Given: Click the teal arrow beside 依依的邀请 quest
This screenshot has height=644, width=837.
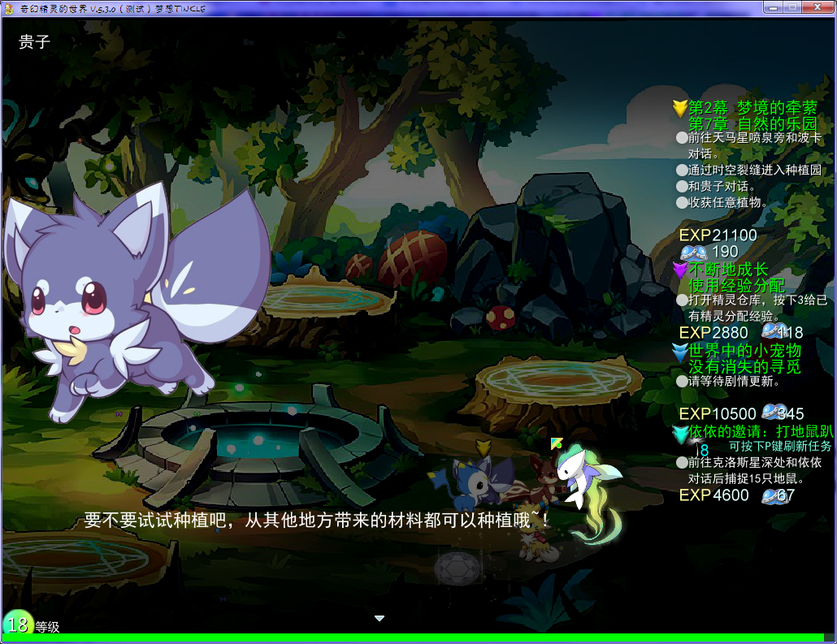Looking at the screenshot, I should click(x=680, y=433).
